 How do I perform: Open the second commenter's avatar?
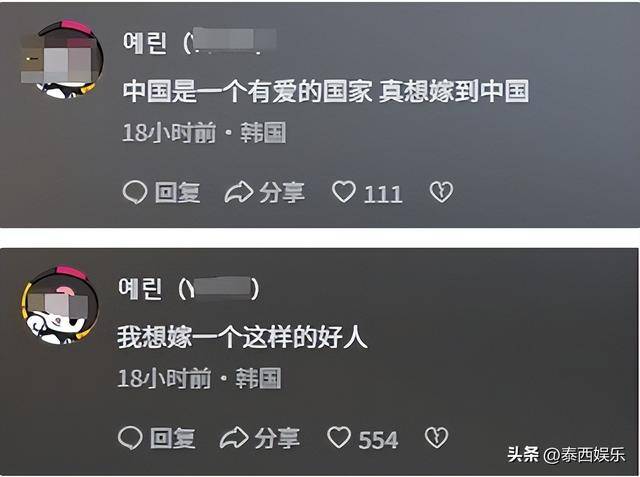coord(60,305)
